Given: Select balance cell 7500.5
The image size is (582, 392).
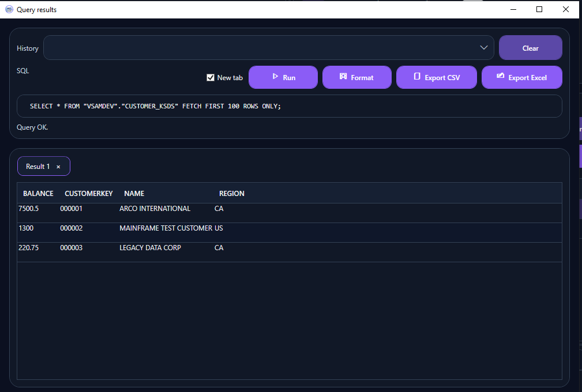Looking at the screenshot, I should pos(29,209).
